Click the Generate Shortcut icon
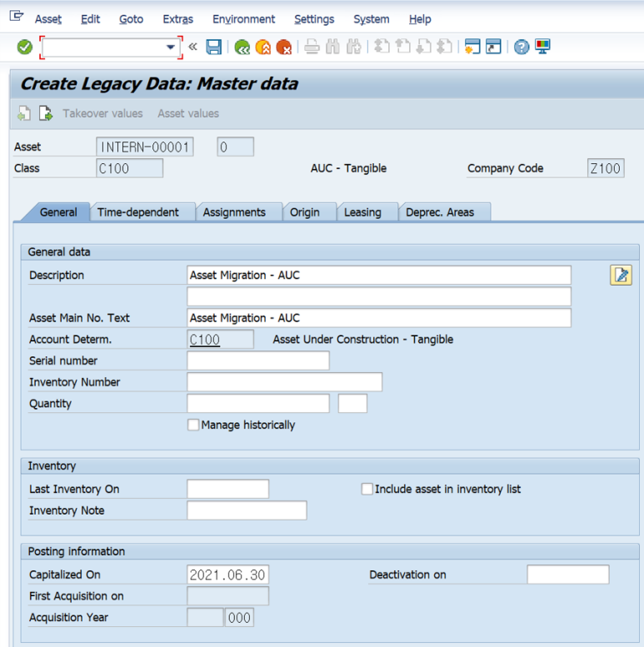This screenshot has height=647, width=644. (x=493, y=47)
